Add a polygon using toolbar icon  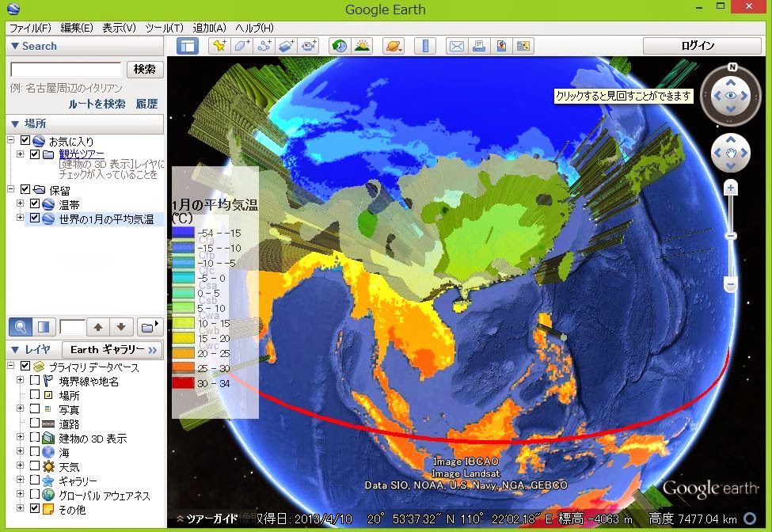(241, 46)
